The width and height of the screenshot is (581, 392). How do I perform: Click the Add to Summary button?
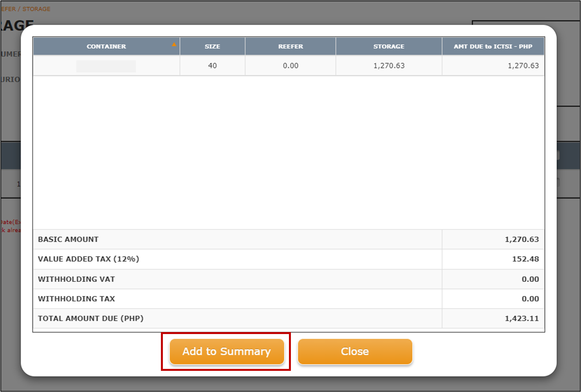pyautogui.click(x=227, y=351)
